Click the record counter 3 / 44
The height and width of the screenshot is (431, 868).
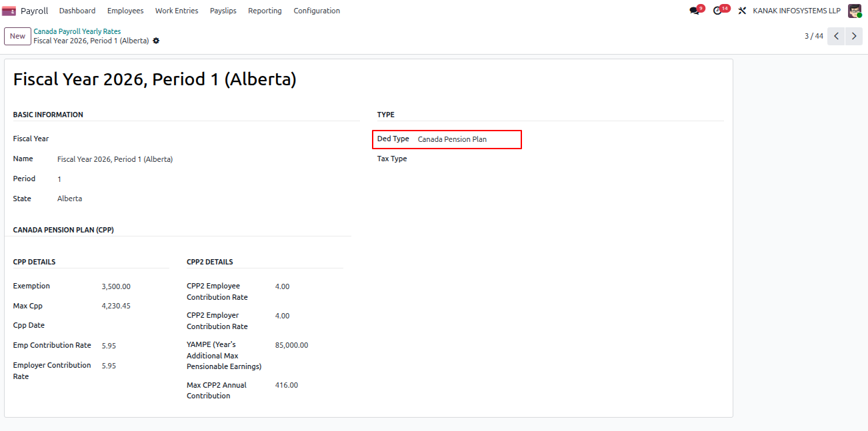(814, 36)
